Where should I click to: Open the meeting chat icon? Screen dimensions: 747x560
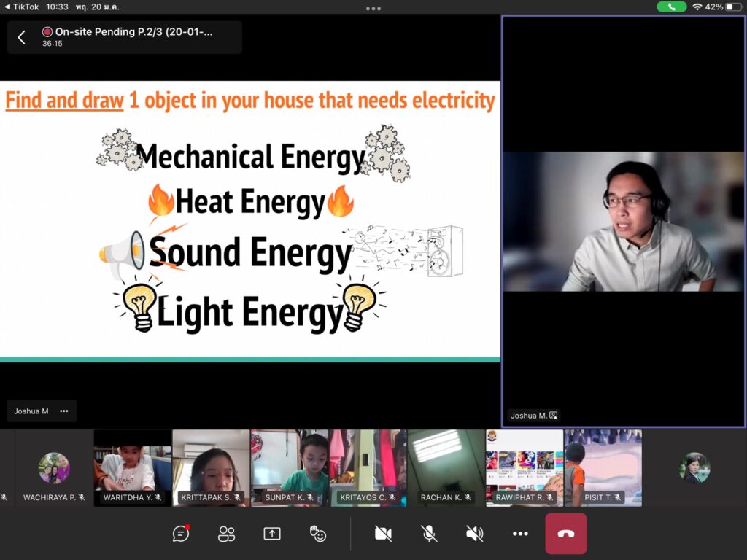pos(181,534)
